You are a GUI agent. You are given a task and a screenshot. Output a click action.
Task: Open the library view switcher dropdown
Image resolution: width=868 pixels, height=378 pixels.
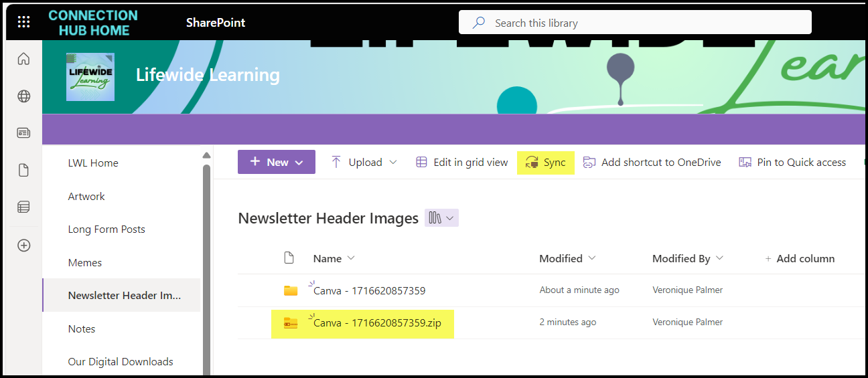click(441, 218)
